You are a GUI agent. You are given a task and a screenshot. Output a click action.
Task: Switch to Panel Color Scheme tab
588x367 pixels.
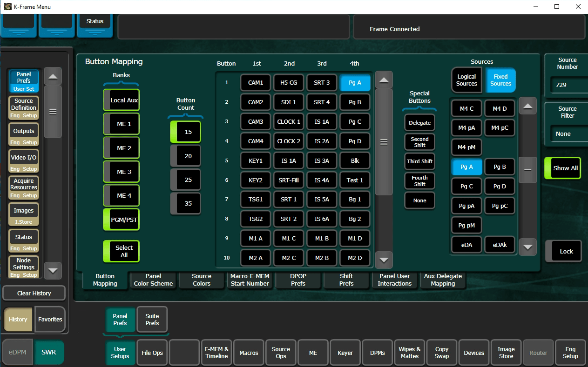[x=153, y=280]
